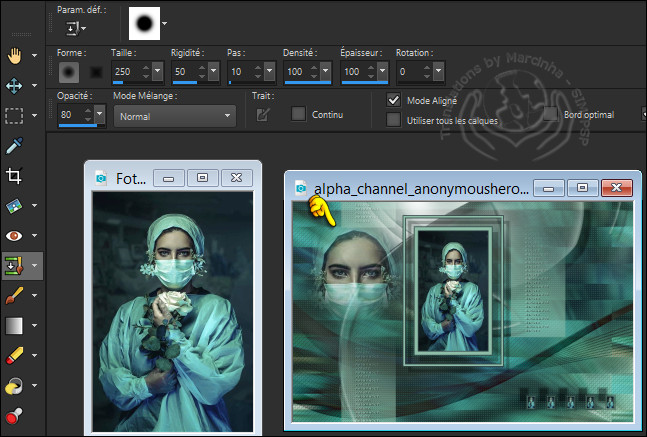The image size is (647, 437).
Task: Select the Pan hand tool
Action: point(14,55)
